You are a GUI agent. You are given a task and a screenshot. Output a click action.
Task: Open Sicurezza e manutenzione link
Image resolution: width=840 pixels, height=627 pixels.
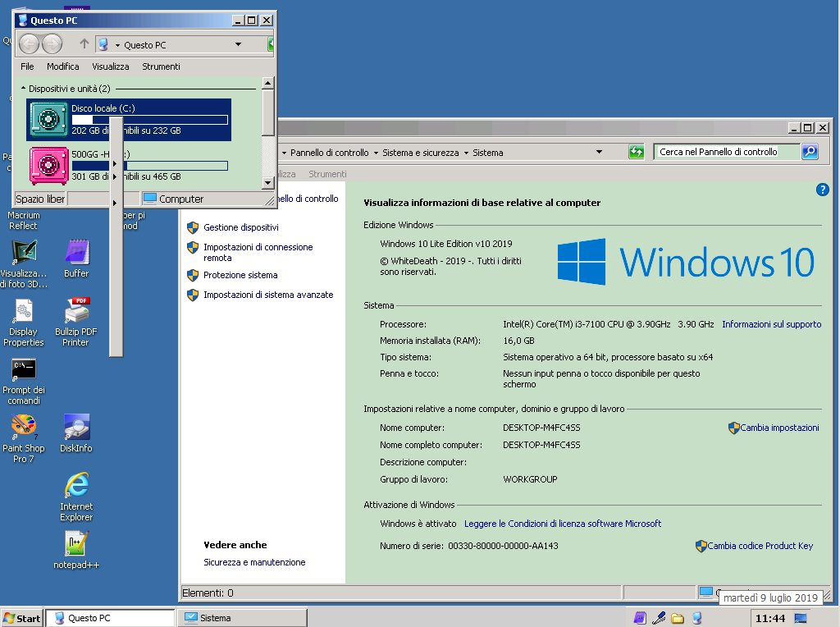[254, 562]
